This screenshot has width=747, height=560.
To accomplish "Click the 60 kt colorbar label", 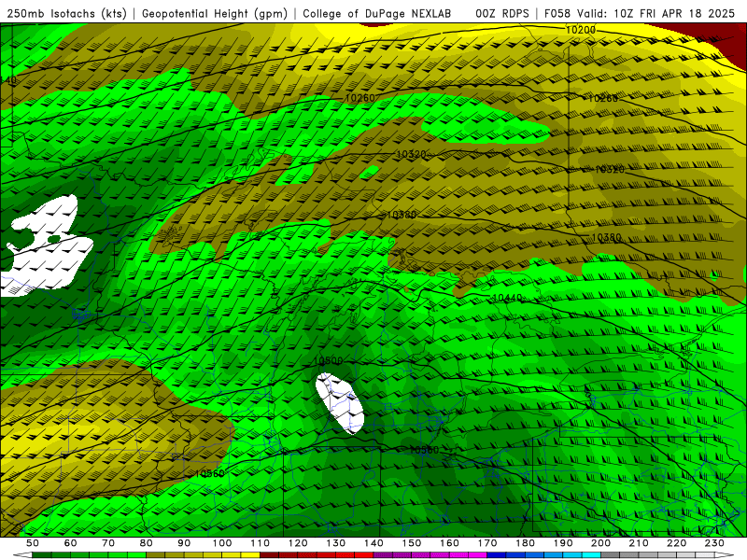I will 71,543.
